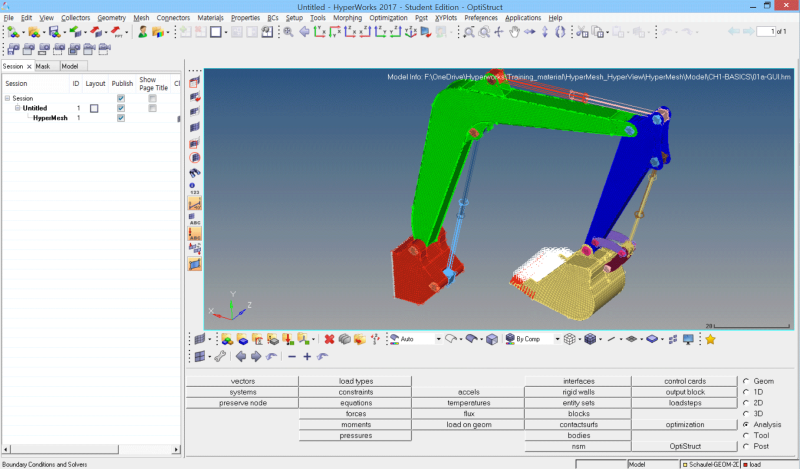Click the wrench icon in lower toolbar
The height and width of the screenshot is (469, 800).
coord(220,357)
